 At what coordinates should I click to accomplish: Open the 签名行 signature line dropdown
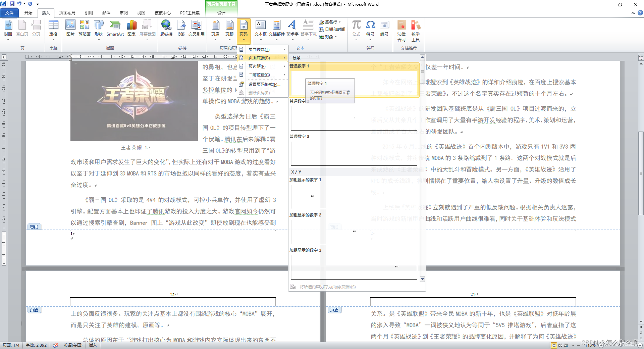point(339,22)
